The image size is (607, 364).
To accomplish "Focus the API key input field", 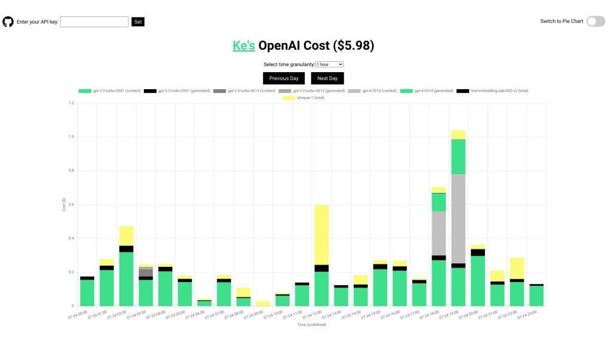I will [94, 22].
